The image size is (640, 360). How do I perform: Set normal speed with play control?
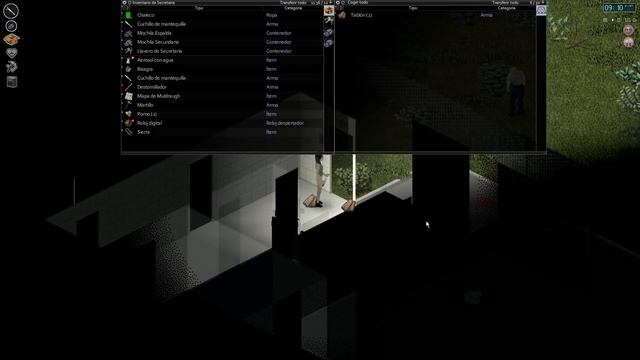pos(613,20)
